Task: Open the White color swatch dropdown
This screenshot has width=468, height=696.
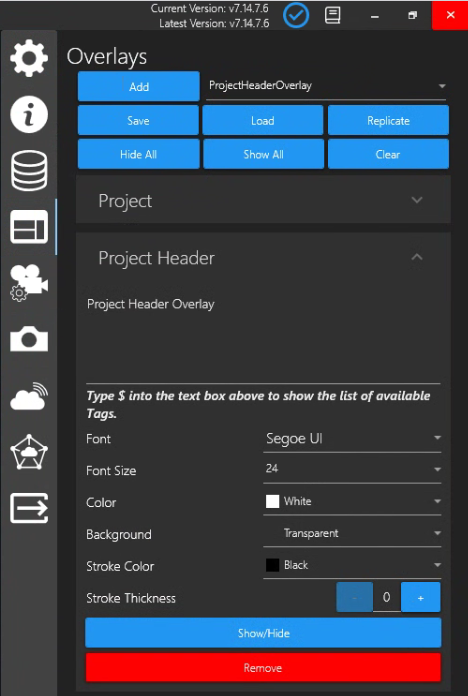Action: (352, 502)
